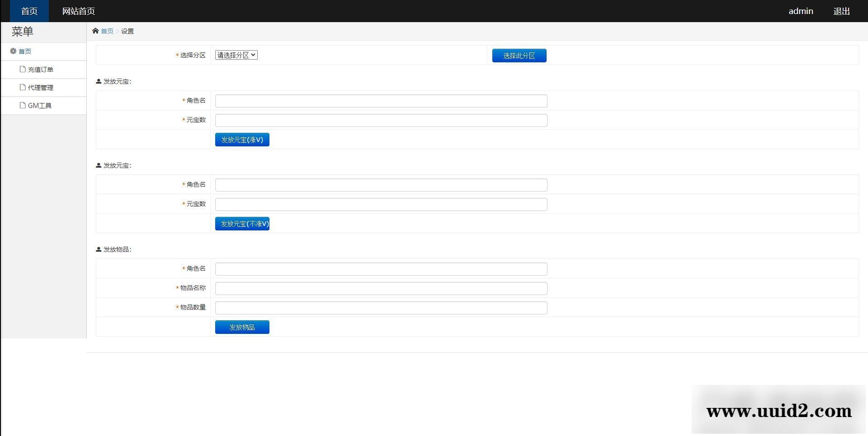Click the 物品数量 input field
Screen dimensions: 868x436
pyautogui.click(x=381, y=308)
